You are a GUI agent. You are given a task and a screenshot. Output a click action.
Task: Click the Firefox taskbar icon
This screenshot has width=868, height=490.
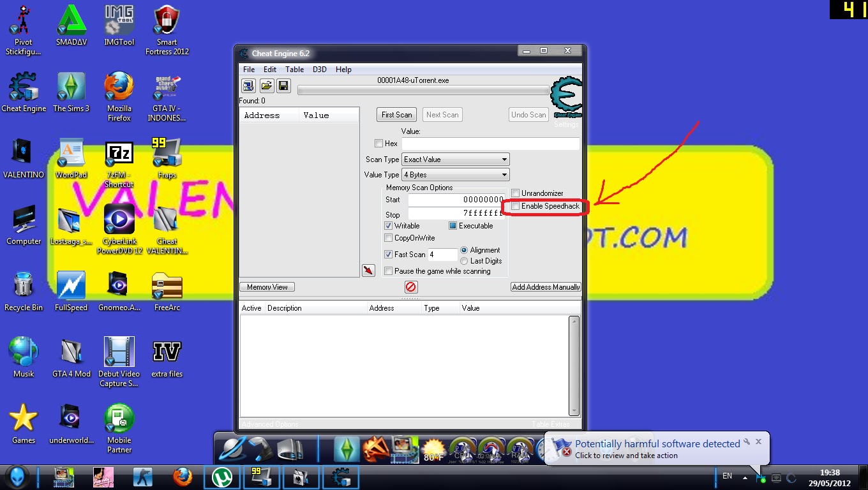click(x=183, y=477)
